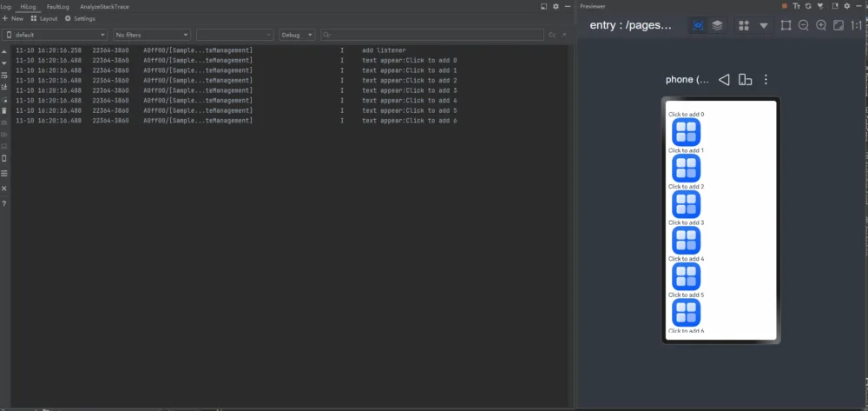Click the component grid icon in Previewer
Screen dimensions: 868x411
pyautogui.click(x=744, y=25)
